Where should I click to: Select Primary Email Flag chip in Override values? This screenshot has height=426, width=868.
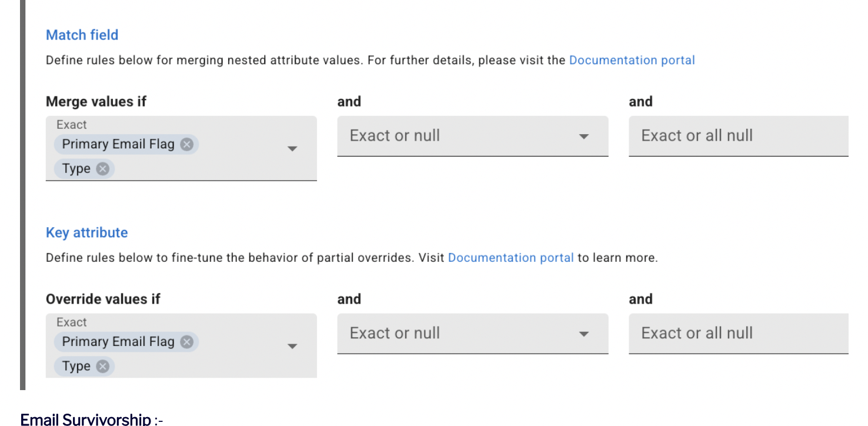pos(118,342)
